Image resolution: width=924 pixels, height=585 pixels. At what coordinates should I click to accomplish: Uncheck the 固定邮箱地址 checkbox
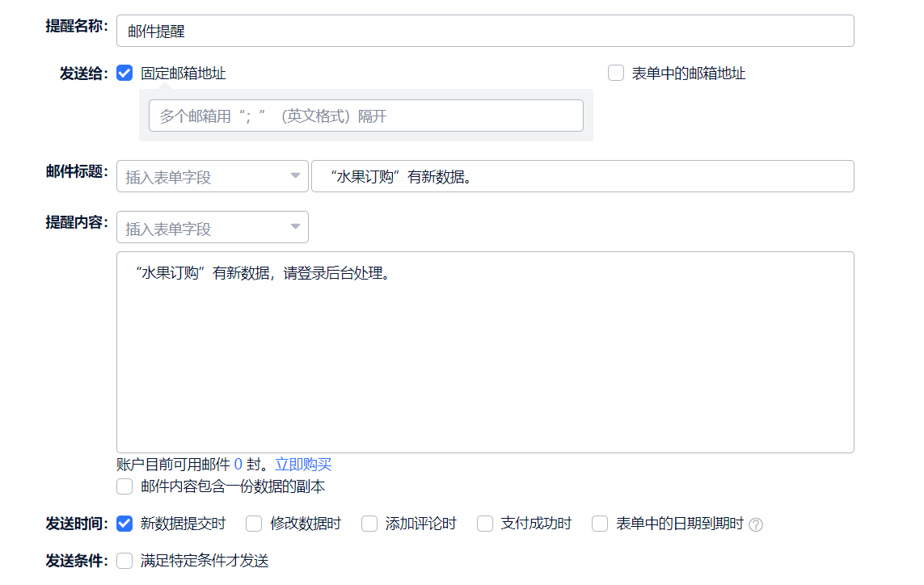(124, 74)
